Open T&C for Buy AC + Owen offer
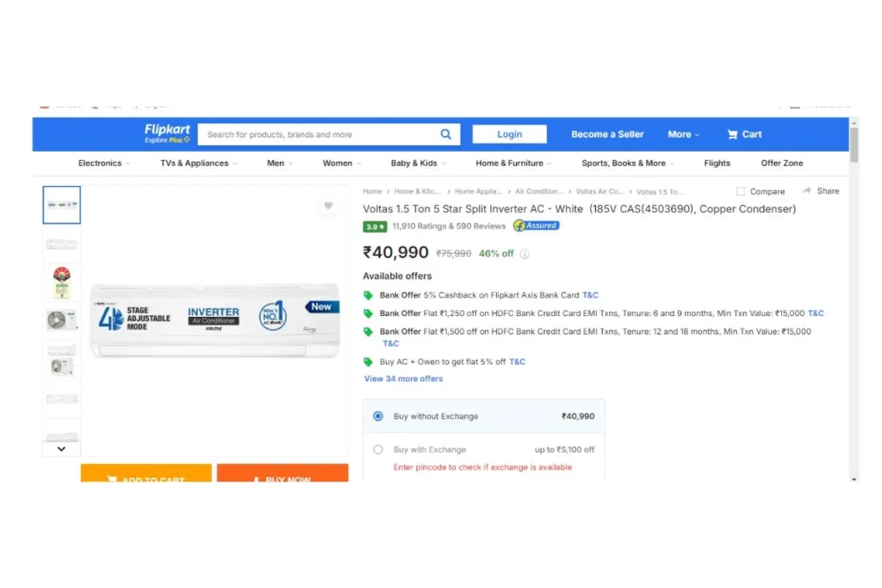 pyautogui.click(x=517, y=362)
